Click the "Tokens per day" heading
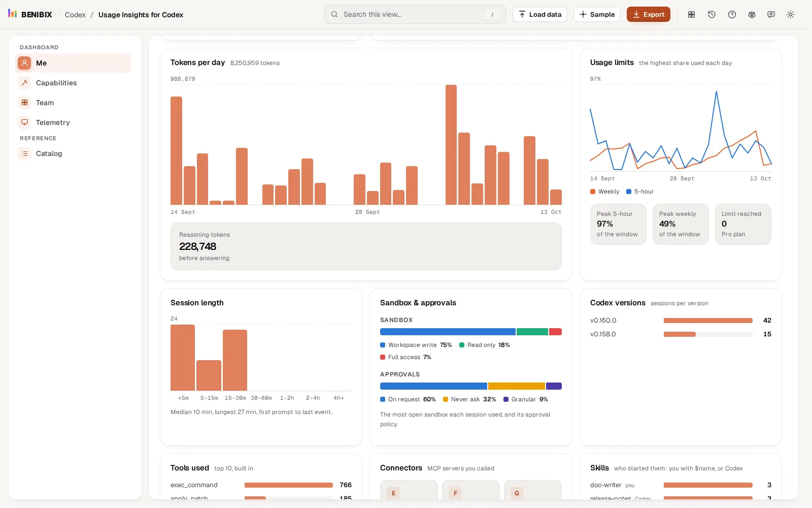The width and height of the screenshot is (812, 508). click(x=197, y=62)
